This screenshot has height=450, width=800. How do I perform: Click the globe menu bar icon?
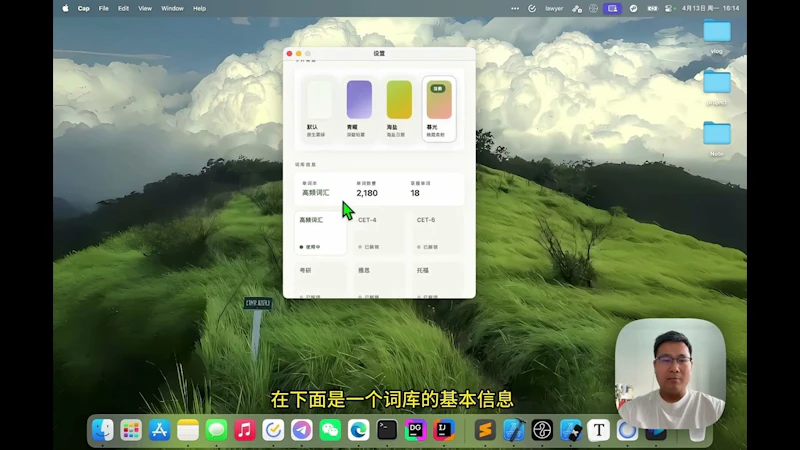click(593, 8)
